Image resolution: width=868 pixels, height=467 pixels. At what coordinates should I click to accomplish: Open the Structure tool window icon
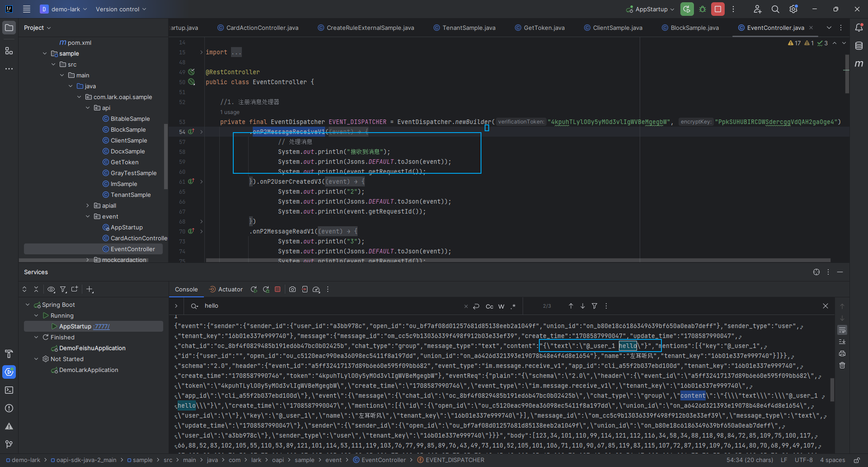coord(9,51)
